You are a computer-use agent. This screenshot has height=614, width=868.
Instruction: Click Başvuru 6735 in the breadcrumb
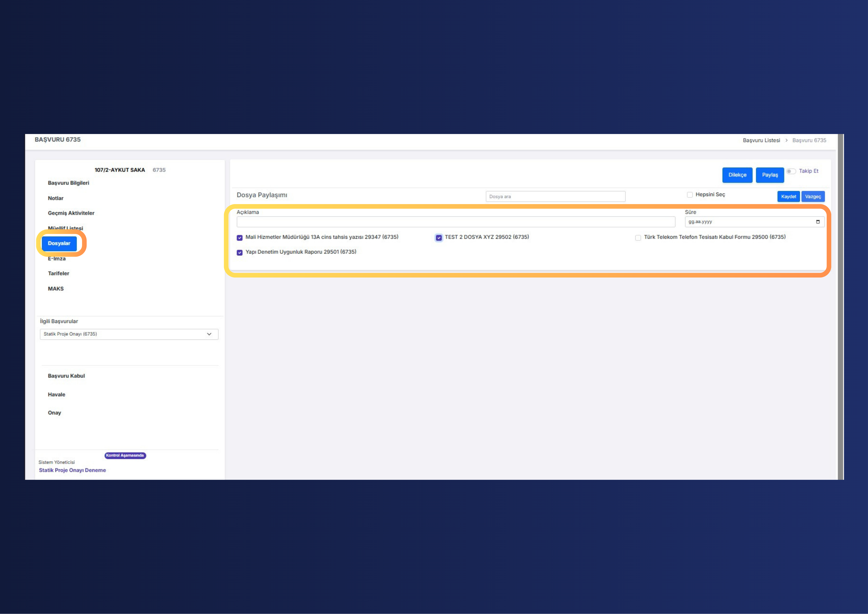(x=809, y=140)
